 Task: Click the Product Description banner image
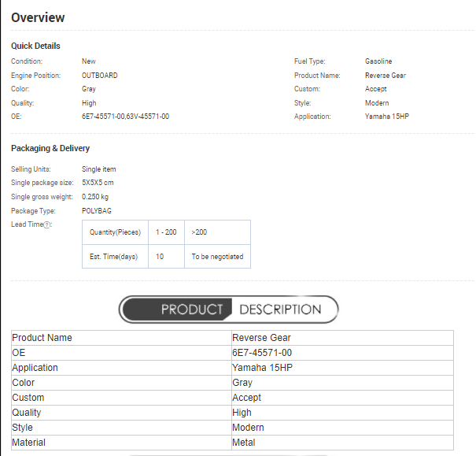click(x=228, y=310)
